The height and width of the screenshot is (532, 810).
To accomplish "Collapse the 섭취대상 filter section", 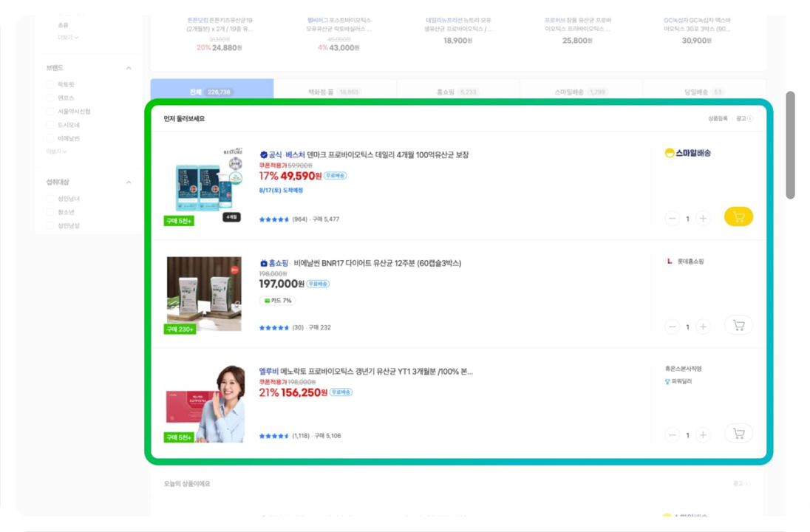I will pyautogui.click(x=129, y=183).
